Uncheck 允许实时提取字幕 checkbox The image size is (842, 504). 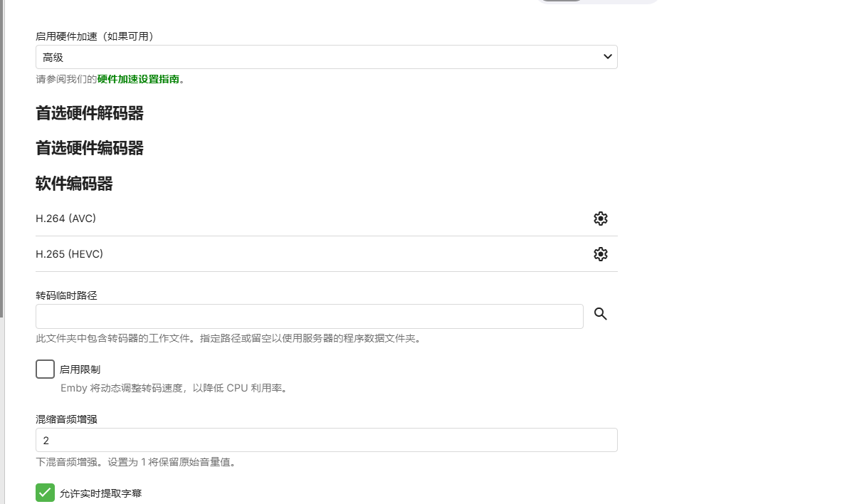pyautogui.click(x=46, y=493)
